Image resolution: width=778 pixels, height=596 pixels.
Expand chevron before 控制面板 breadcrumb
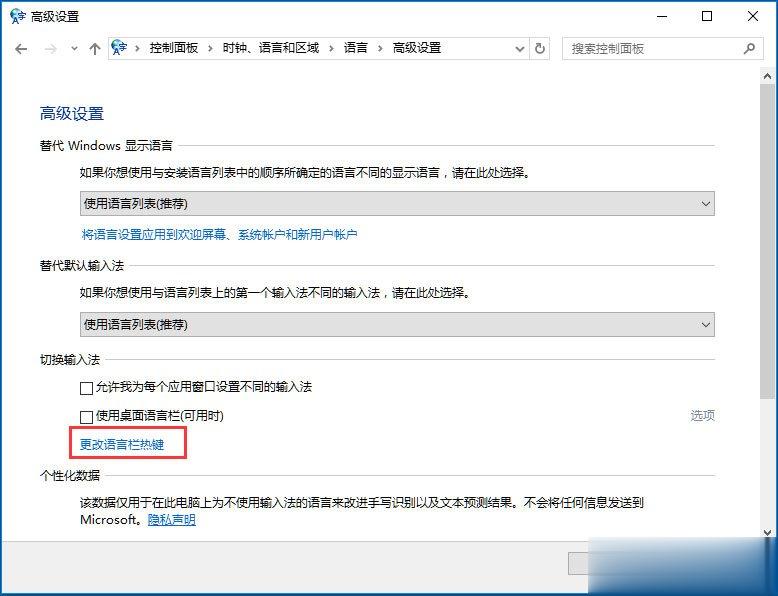[x=137, y=48]
